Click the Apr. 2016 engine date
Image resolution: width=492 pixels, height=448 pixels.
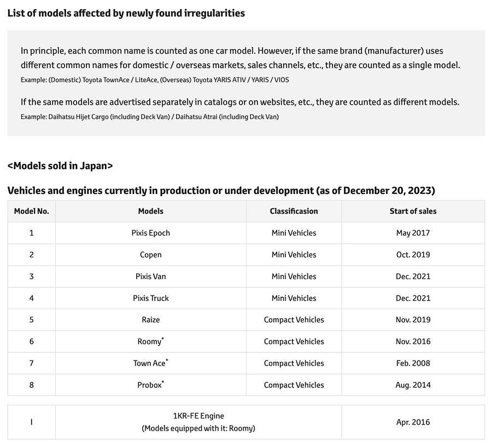pyautogui.click(x=413, y=422)
